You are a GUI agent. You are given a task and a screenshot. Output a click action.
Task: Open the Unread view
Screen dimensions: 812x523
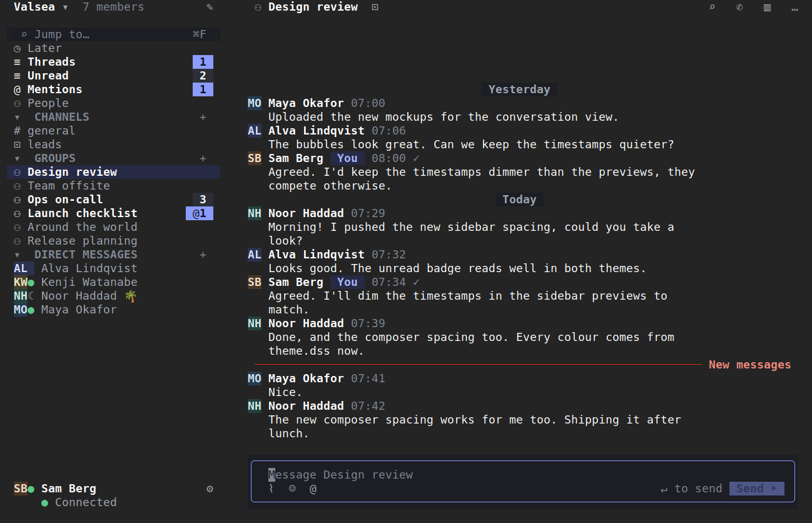[x=113, y=76]
